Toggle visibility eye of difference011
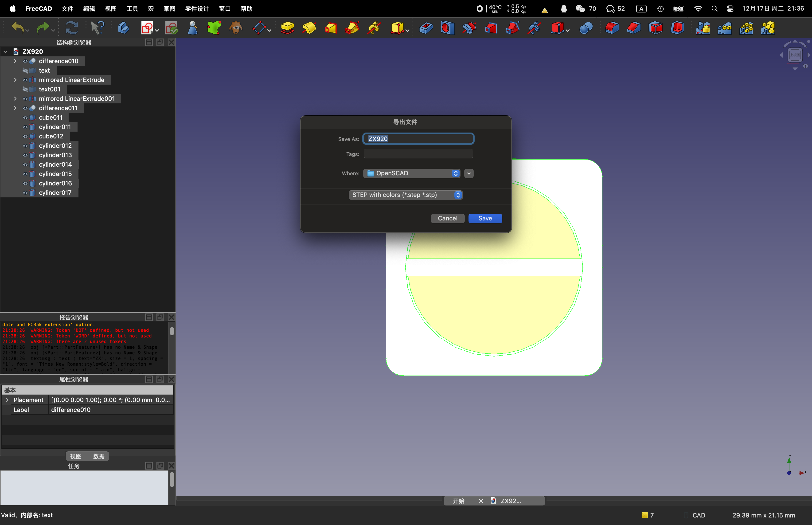 tap(25, 108)
